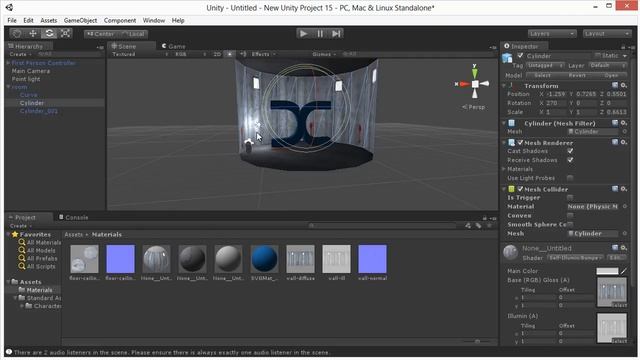Select First Person Controller in Hierarchy
Screen dimensions: 640x360
pyautogui.click(x=43, y=63)
